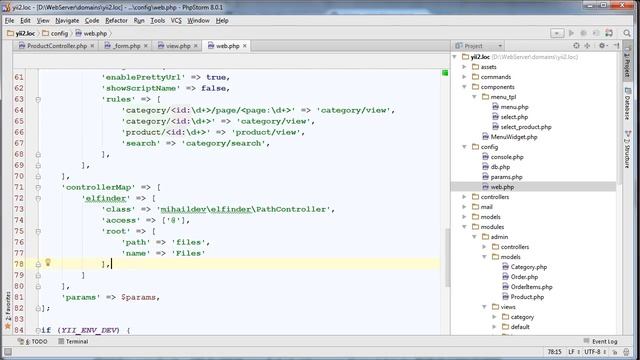Collapse the components folder in project tree
This screenshot has height=360, width=640.
pos(464,87)
